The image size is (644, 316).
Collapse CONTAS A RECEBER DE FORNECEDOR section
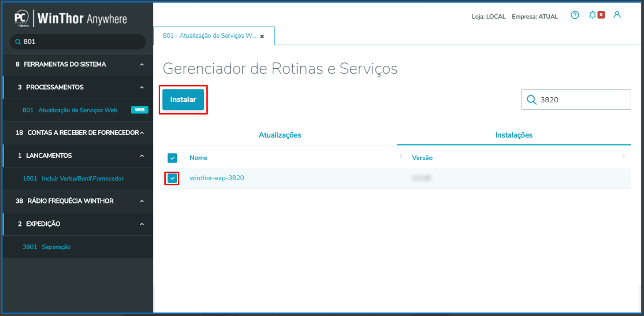click(142, 133)
